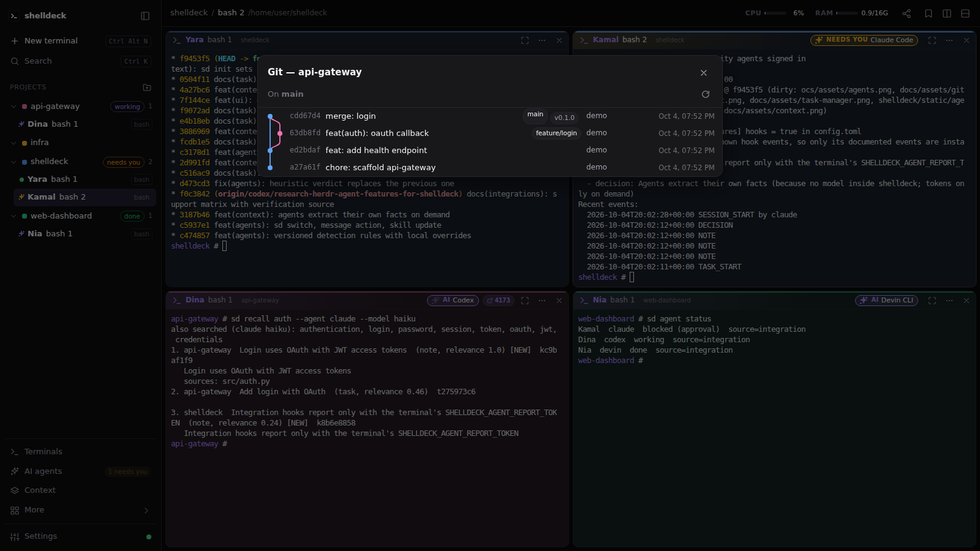Collapse the shelldeck project
Image resolution: width=980 pixels, height=551 pixels.
(x=13, y=162)
